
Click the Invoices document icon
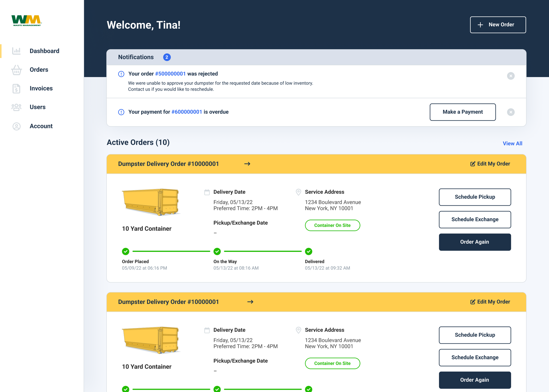click(16, 89)
